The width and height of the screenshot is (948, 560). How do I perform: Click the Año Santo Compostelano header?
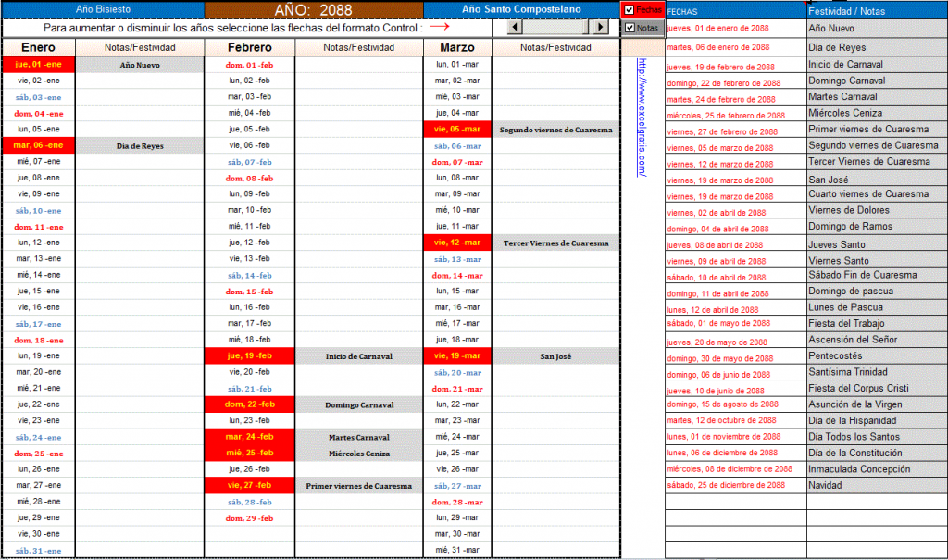pos(521,9)
